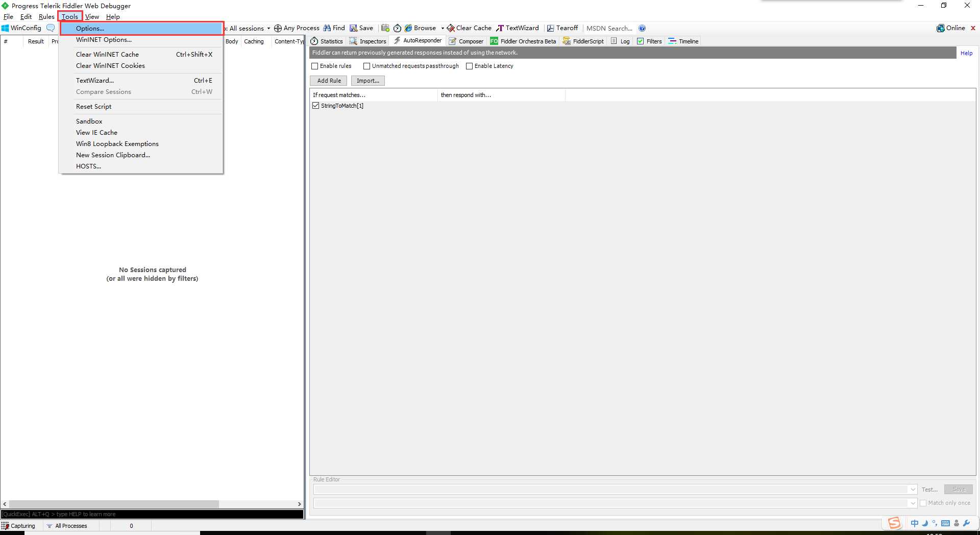Click the moon icon in input toolbar
The height and width of the screenshot is (535, 980).
(925, 523)
